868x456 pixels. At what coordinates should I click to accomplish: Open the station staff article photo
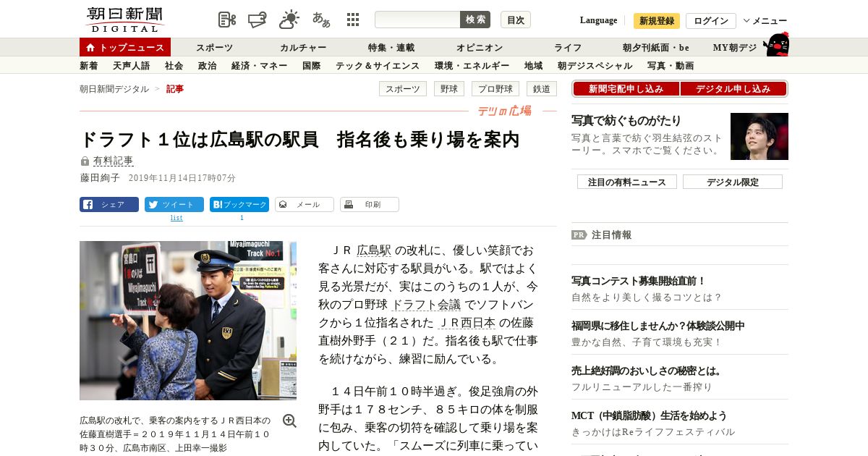click(x=188, y=321)
